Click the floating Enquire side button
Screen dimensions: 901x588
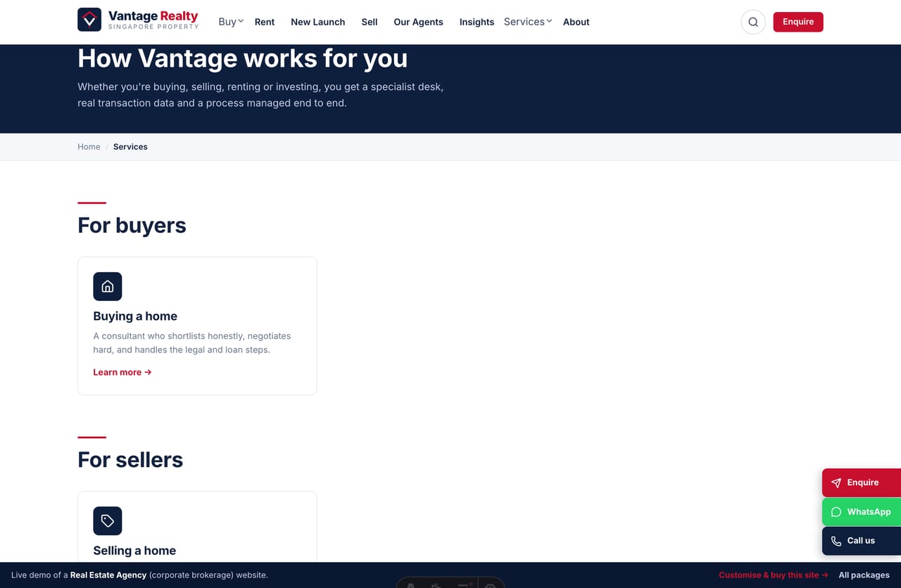coord(862,482)
